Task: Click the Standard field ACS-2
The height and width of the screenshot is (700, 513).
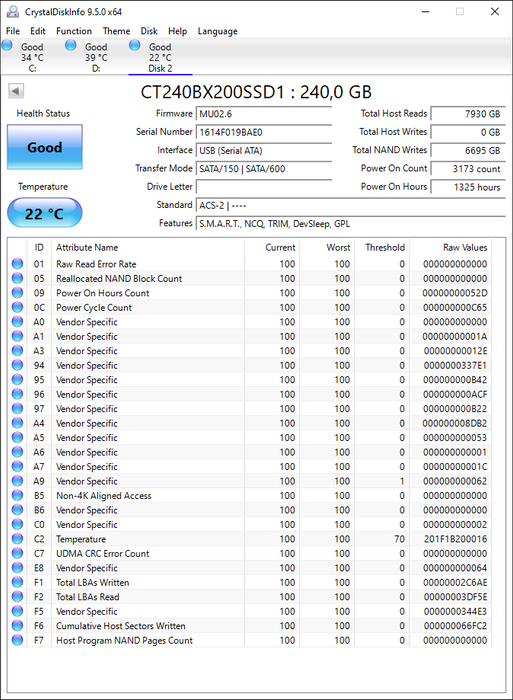Action: 350,205
